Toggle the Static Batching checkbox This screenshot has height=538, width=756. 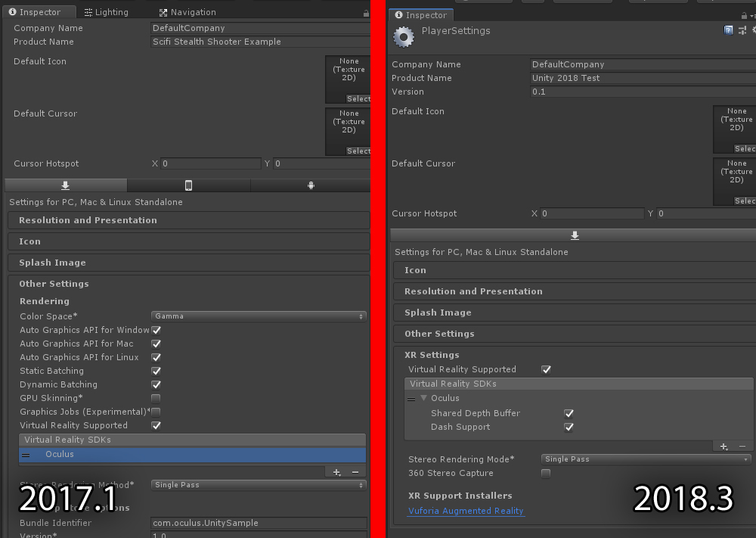pyautogui.click(x=156, y=371)
